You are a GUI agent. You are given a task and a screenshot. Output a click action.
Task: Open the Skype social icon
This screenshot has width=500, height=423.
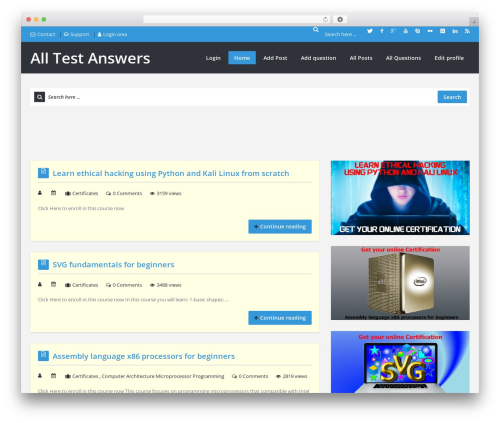(418, 31)
